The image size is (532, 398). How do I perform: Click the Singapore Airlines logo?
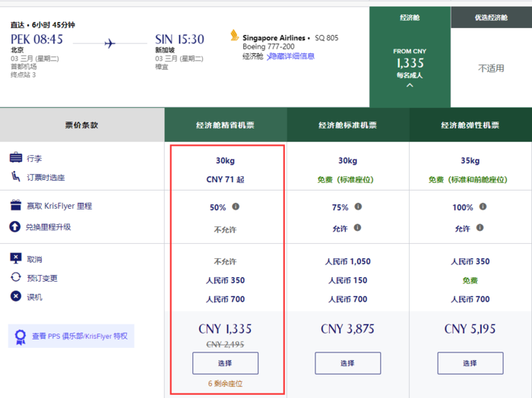tap(234, 36)
